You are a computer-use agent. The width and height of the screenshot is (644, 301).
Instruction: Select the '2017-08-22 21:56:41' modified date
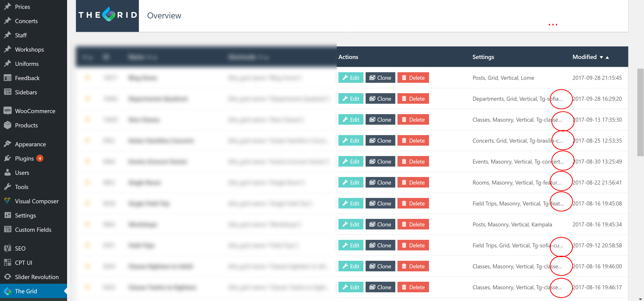597,183
